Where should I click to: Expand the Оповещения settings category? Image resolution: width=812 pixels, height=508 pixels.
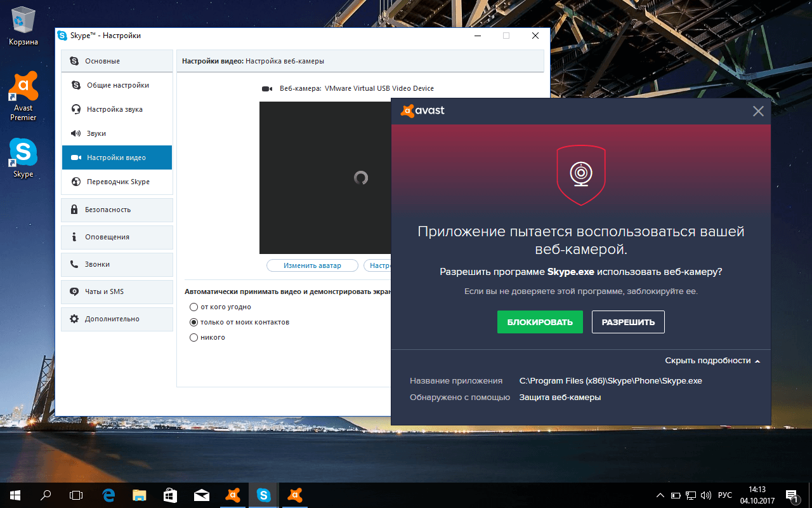[x=117, y=237]
